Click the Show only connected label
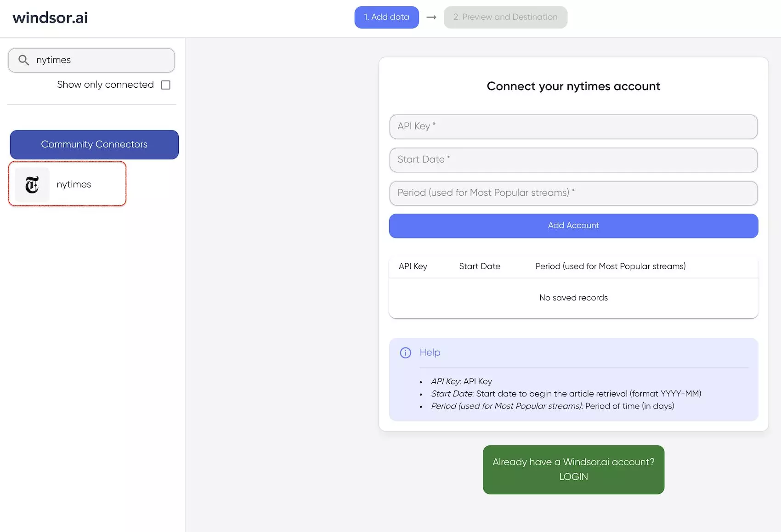Image resolution: width=781 pixels, height=532 pixels. (105, 85)
